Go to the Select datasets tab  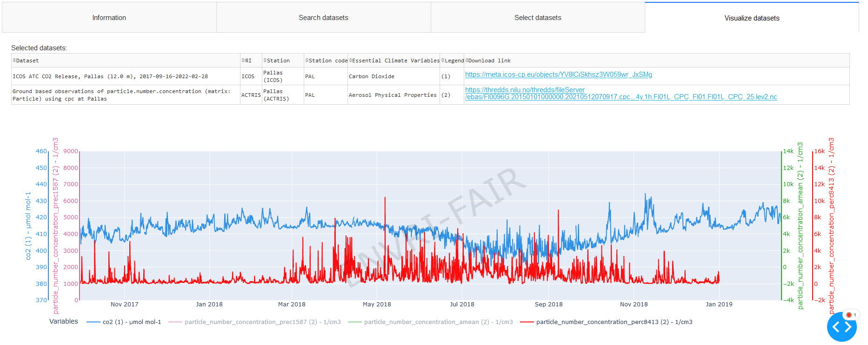coord(538,18)
